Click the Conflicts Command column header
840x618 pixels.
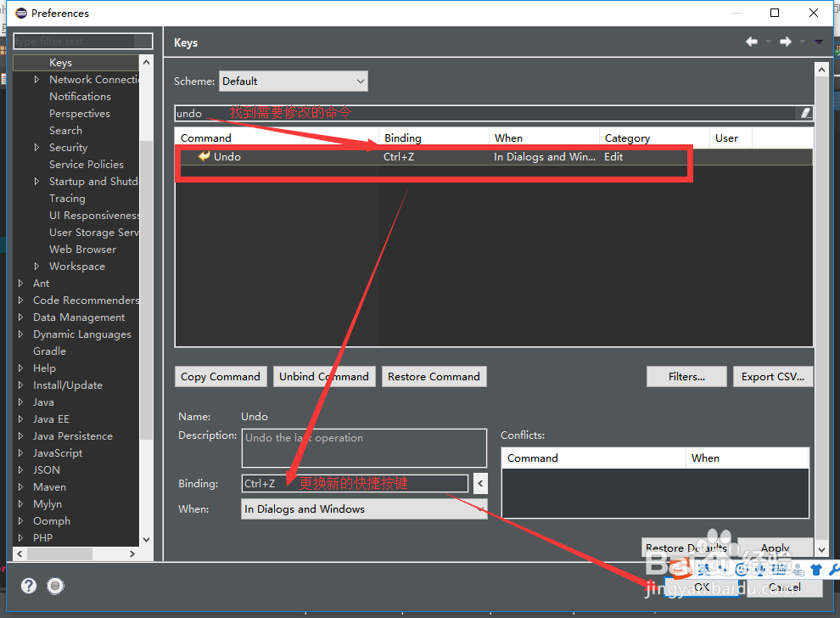tap(594, 458)
